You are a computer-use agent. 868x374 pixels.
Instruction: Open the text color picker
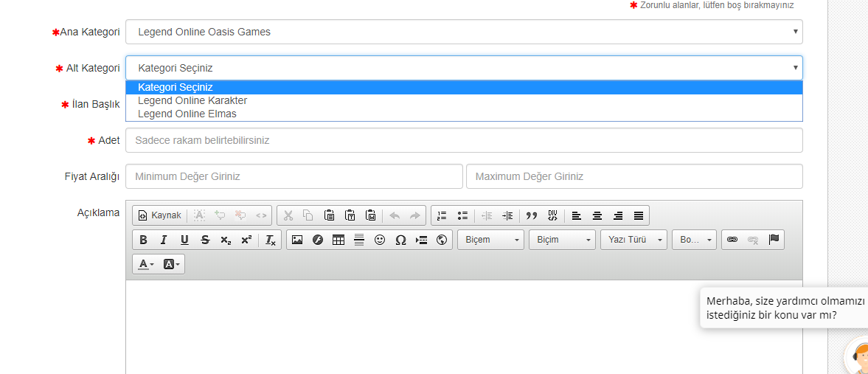[x=145, y=264]
